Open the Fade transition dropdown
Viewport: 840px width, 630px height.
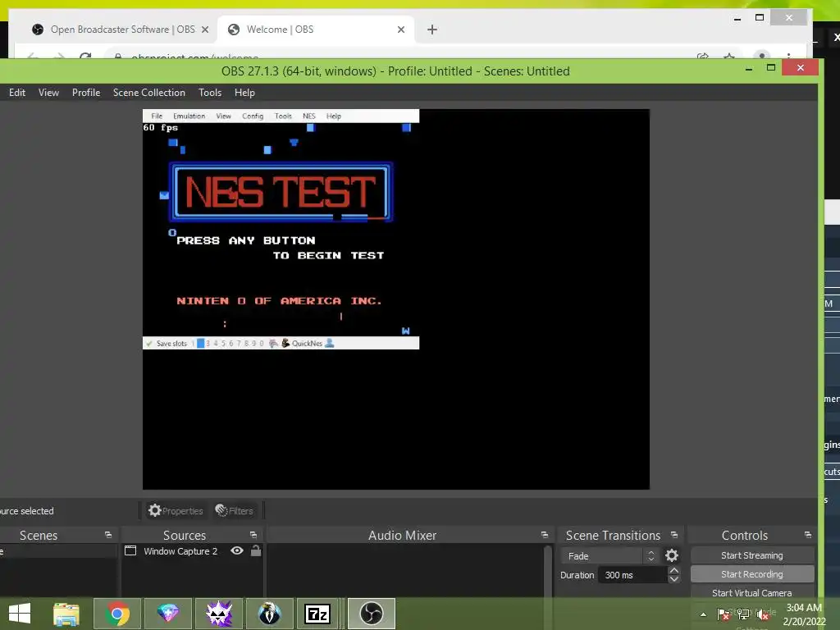click(610, 556)
